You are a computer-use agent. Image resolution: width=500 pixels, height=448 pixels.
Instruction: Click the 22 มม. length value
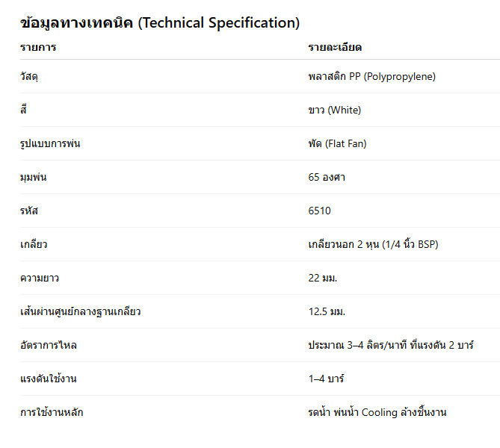(323, 278)
